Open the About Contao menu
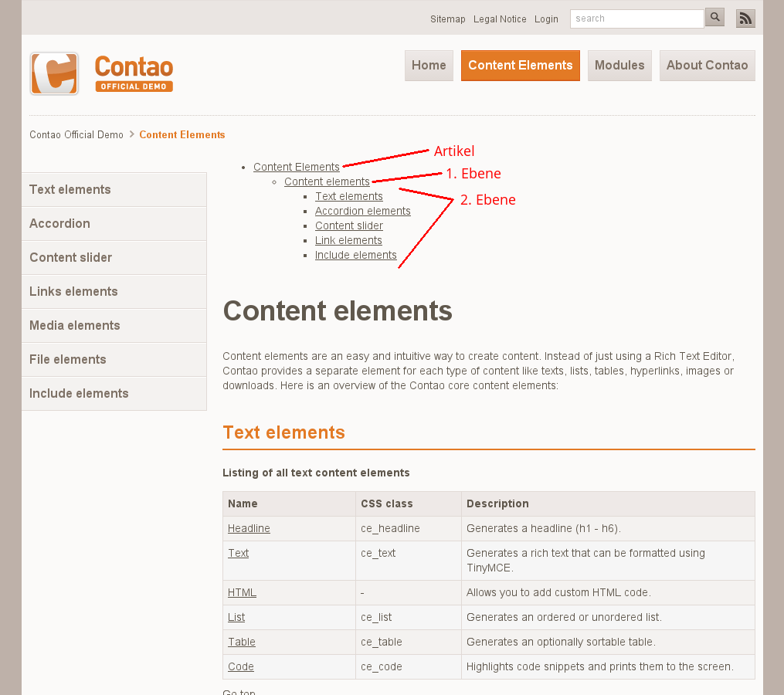 707,66
